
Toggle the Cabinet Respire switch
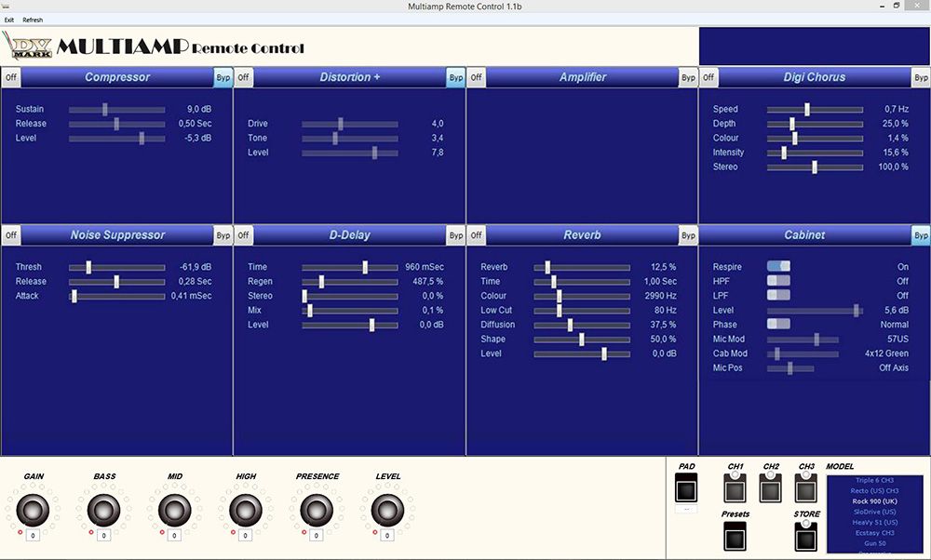click(778, 266)
